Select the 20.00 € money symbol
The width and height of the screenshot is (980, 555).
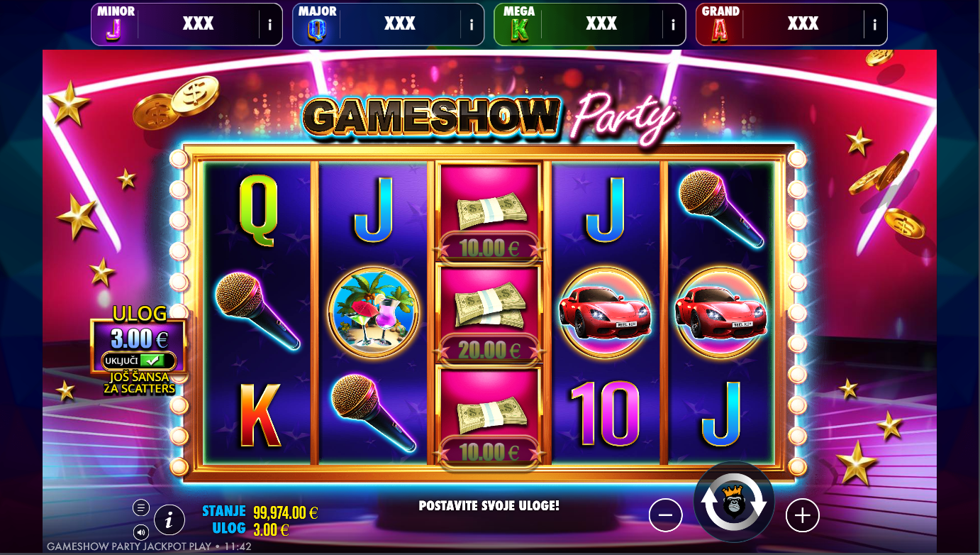[489, 313]
